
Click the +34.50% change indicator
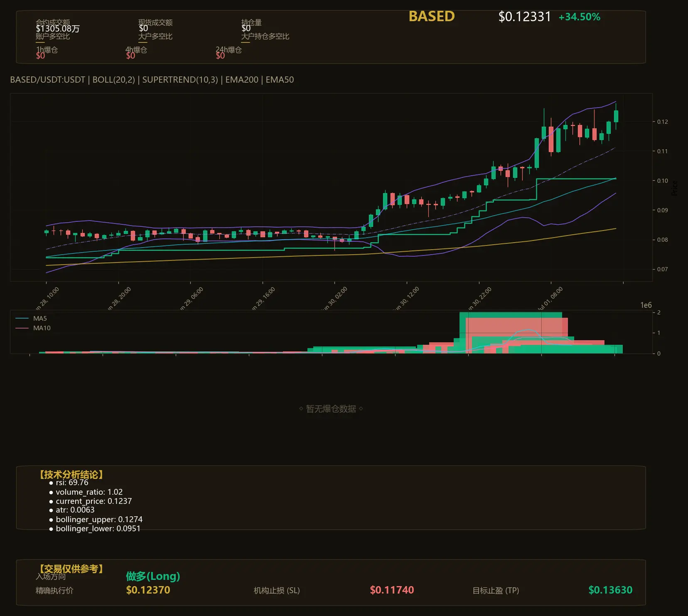(579, 17)
